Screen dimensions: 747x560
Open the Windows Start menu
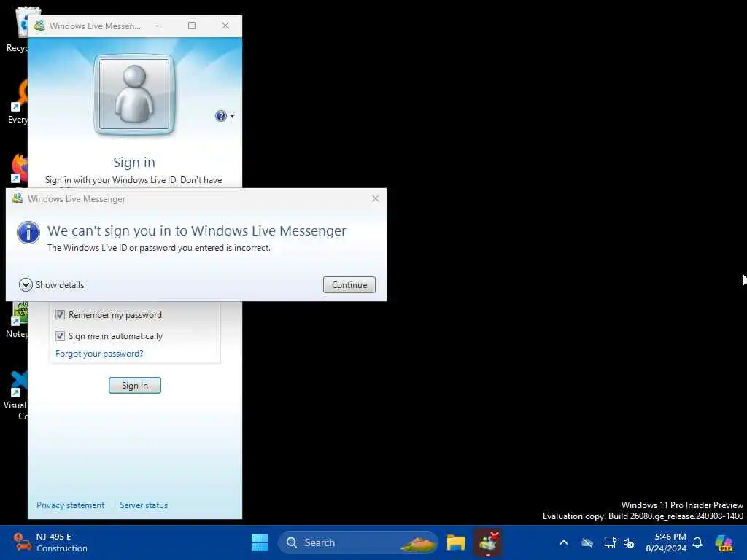pos(260,542)
